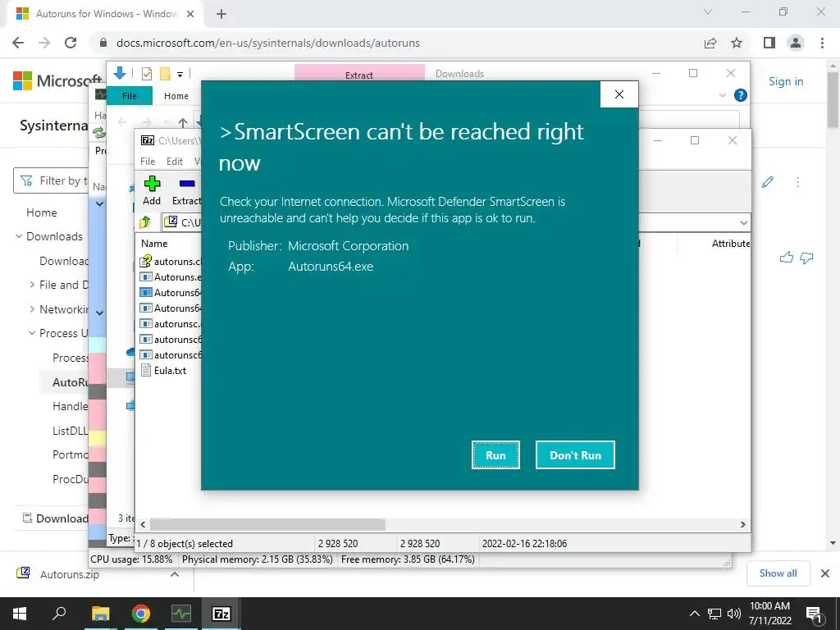Screen dimensions: 840x630
Task: Click the Chrome back button
Action: click(x=18, y=43)
